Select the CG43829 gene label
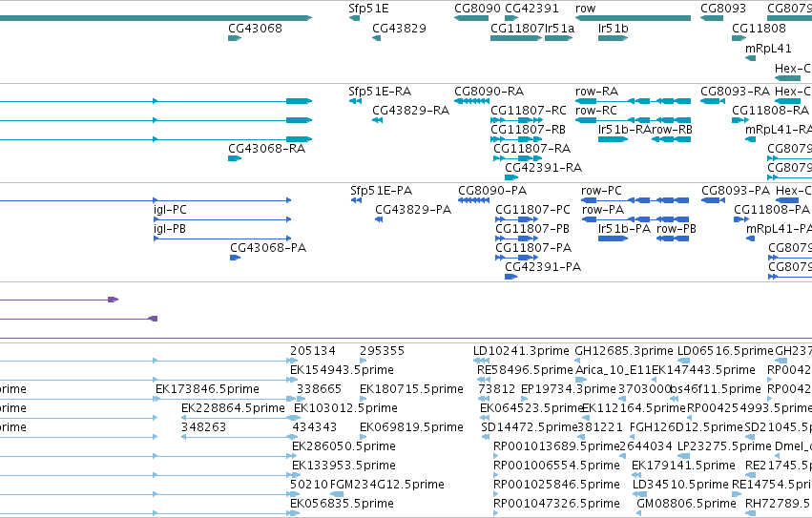The height and width of the screenshot is (518, 812). coord(399,28)
